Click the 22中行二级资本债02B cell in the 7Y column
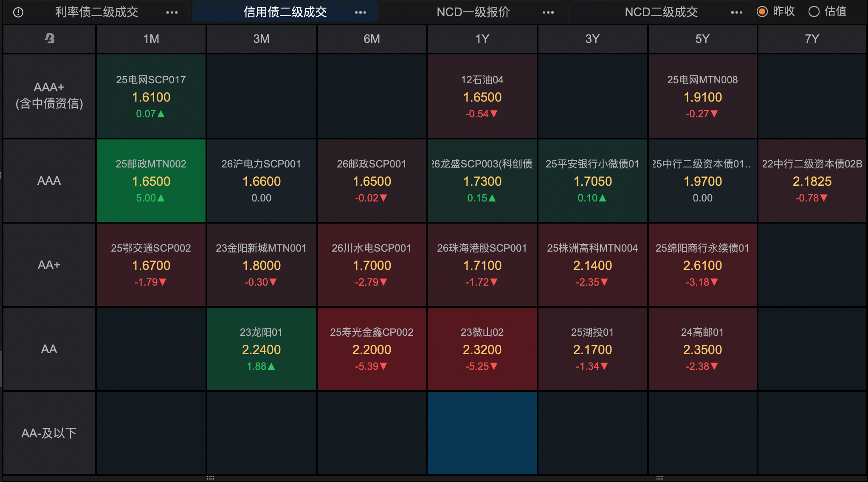Viewport: 868px width, 482px height. pos(812,181)
